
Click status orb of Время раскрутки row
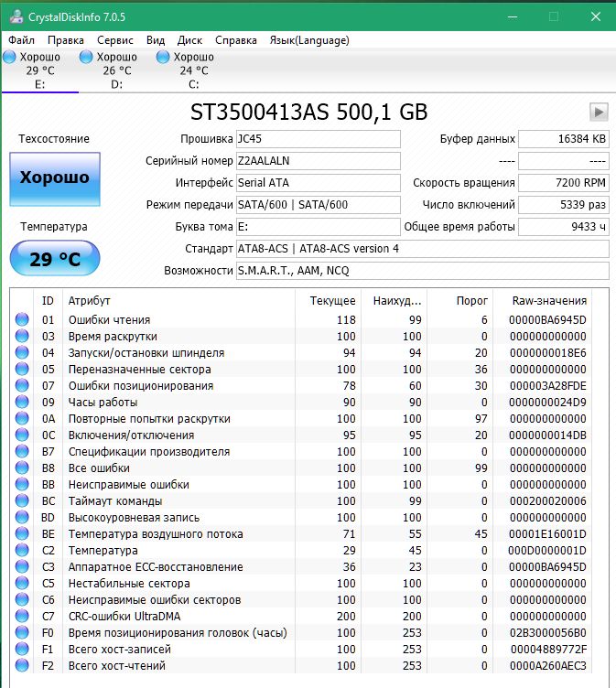[x=22, y=336]
